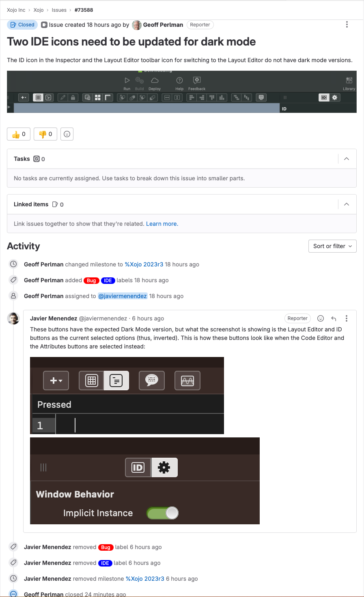The image size is (364, 597).
Task: Open %Xojo 2023r3 in the "removed milestone" entry
Action: 145,579
